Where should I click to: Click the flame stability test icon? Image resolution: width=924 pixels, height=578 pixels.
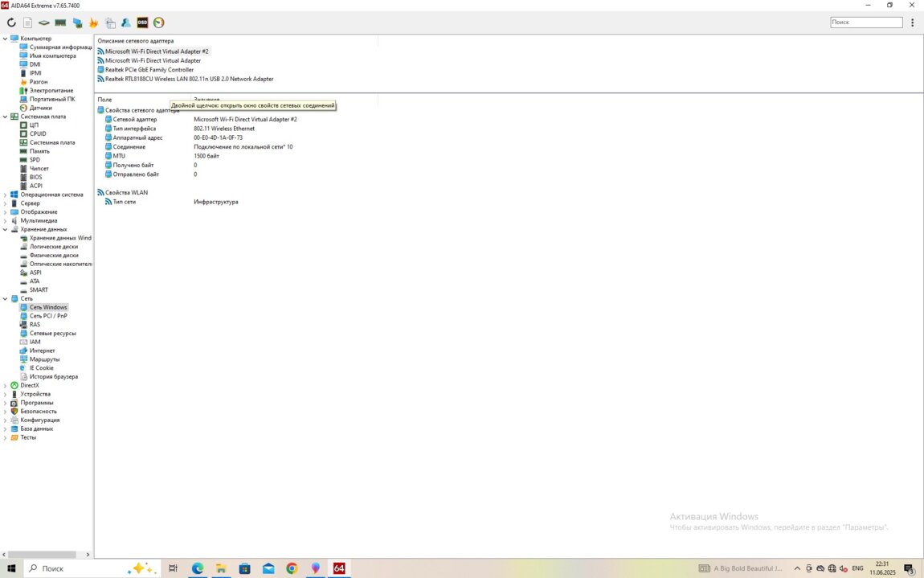(x=93, y=23)
